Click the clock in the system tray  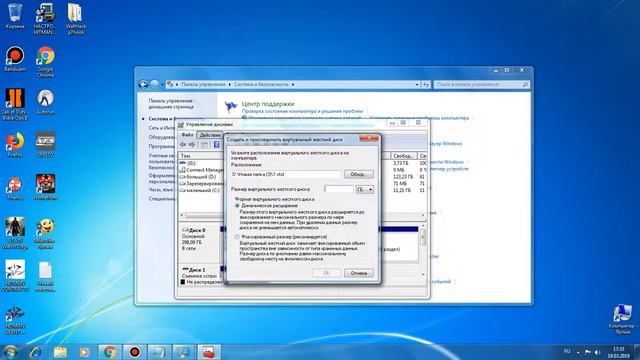[619, 352]
